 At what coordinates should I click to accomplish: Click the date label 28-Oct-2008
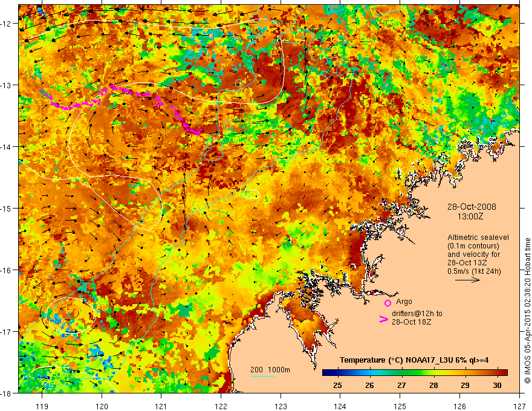472,207
